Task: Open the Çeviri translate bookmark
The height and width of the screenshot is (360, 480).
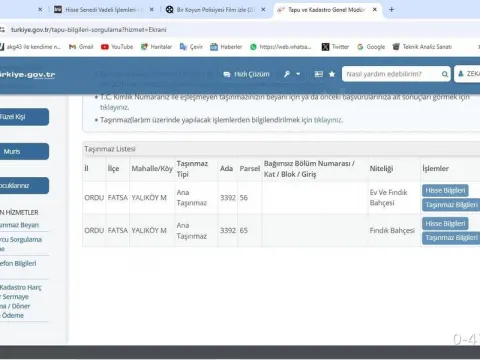Action: coord(191,47)
